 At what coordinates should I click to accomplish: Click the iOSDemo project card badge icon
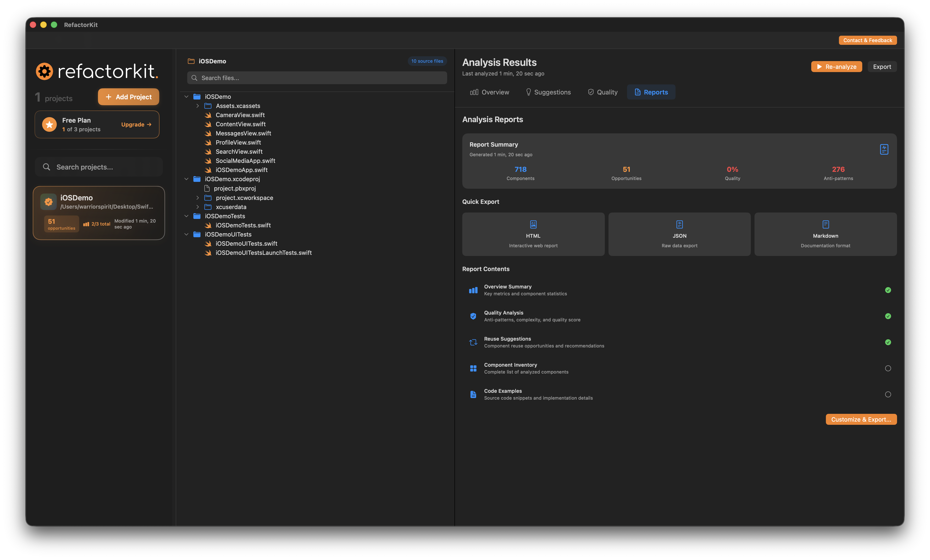tap(48, 202)
